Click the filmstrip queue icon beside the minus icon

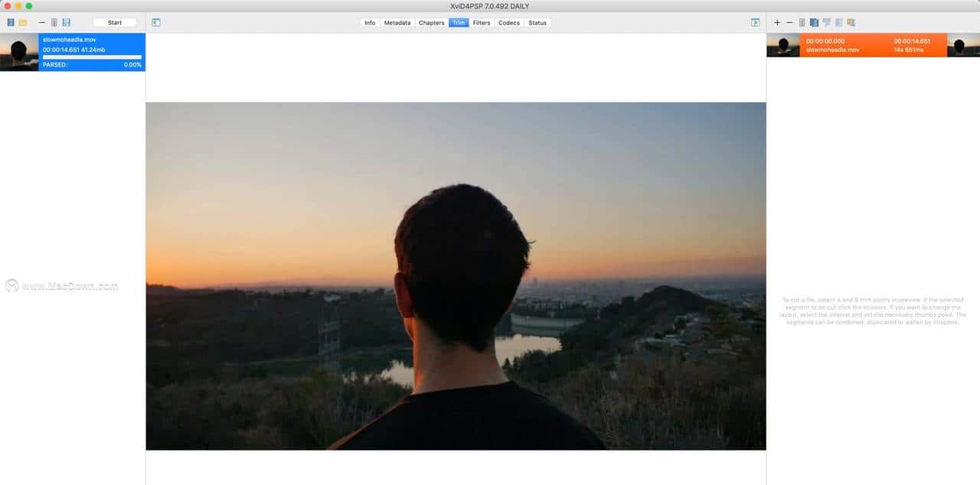click(54, 21)
